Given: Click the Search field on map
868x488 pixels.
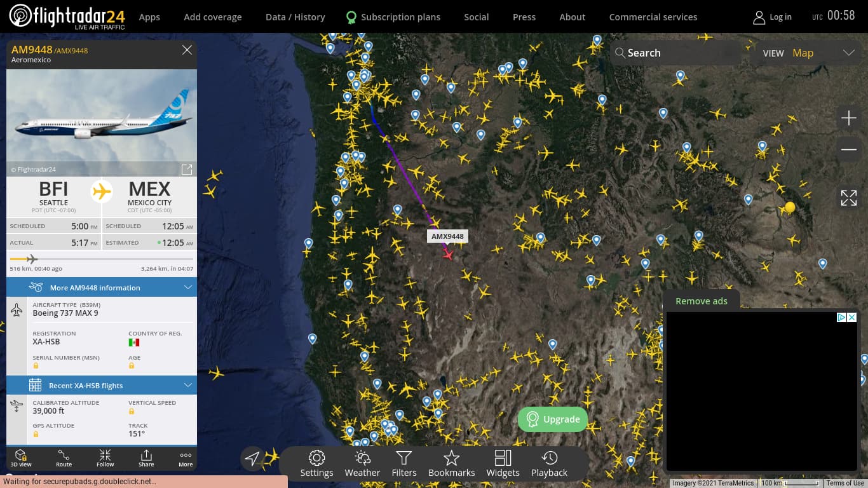Looking at the screenshot, I should pos(676,53).
